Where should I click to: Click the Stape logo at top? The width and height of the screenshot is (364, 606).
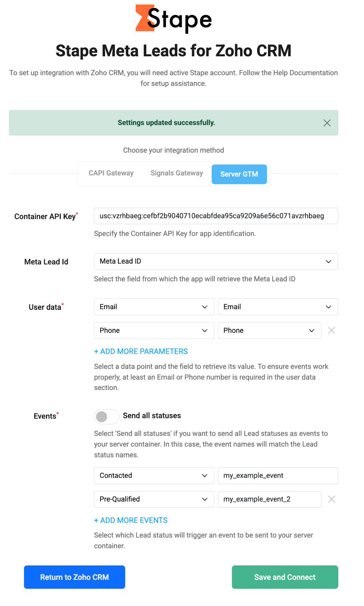tap(174, 18)
